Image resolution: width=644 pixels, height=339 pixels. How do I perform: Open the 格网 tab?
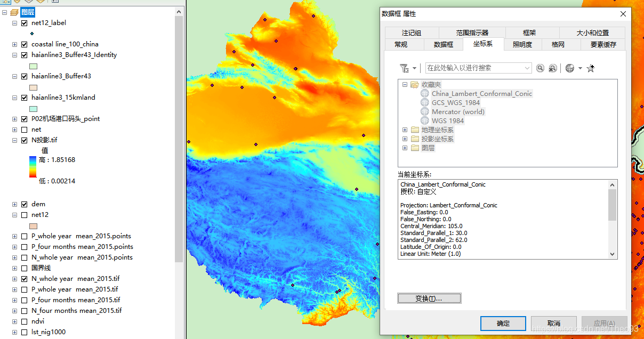point(558,45)
